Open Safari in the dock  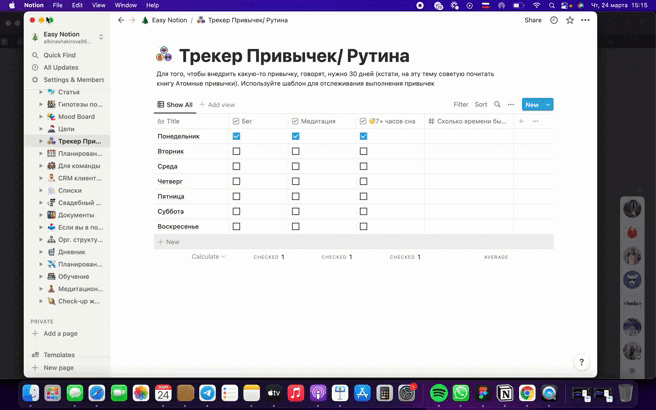97,393
